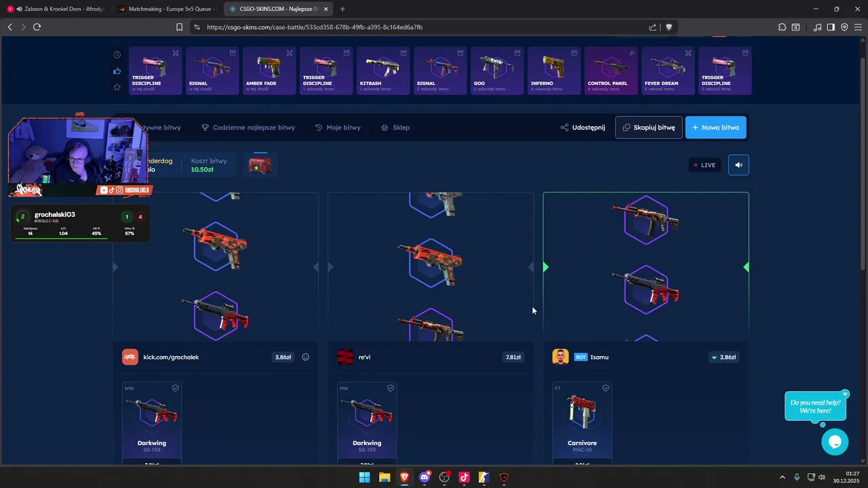Click the 10.50zł battle cost value
The height and width of the screenshot is (488, 868).
tap(202, 169)
